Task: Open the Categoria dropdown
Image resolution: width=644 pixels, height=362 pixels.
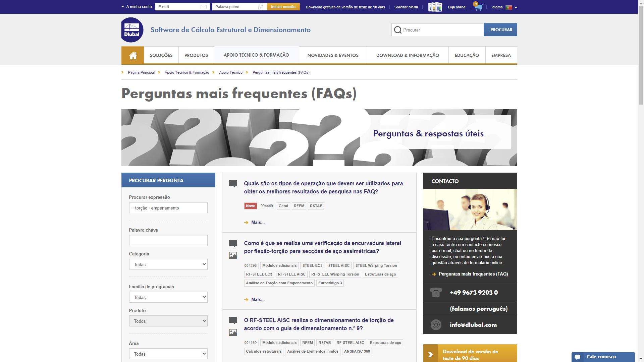Action: click(168, 264)
